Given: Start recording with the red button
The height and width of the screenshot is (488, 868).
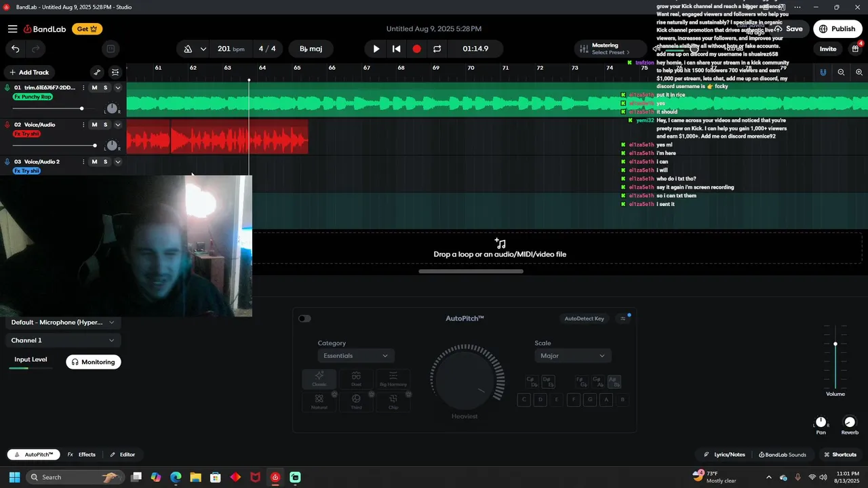Looking at the screenshot, I should (x=416, y=49).
